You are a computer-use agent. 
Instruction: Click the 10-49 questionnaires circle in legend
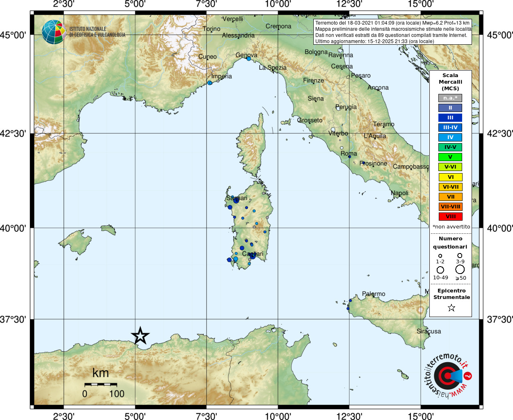point(440,270)
